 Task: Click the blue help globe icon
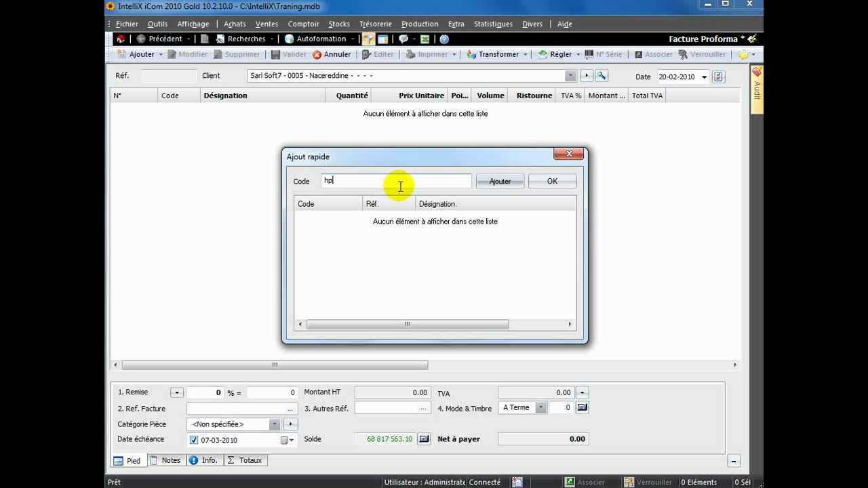click(444, 39)
